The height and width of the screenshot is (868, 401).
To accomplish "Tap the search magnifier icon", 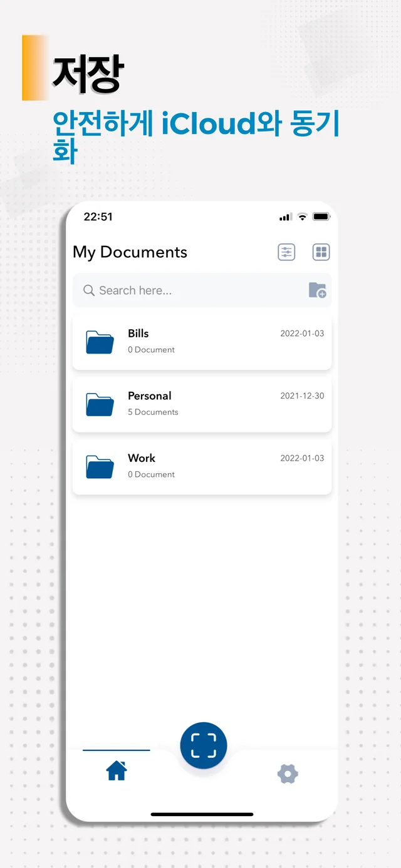I will click(89, 290).
